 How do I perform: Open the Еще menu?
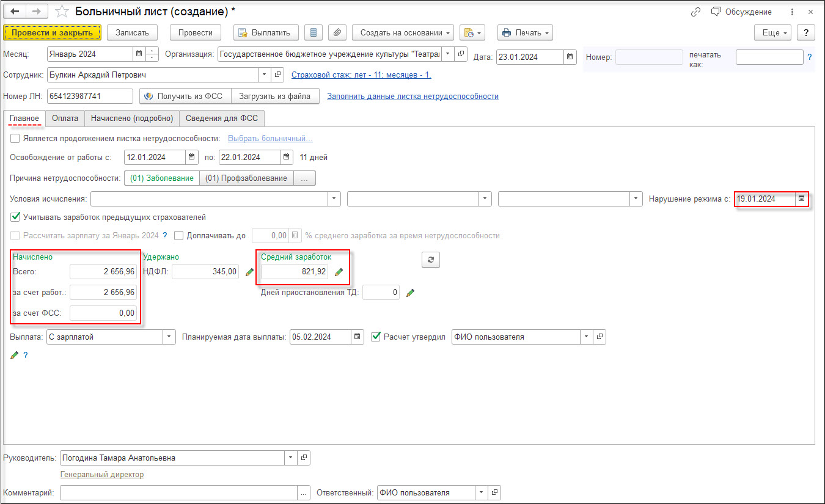point(773,32)
